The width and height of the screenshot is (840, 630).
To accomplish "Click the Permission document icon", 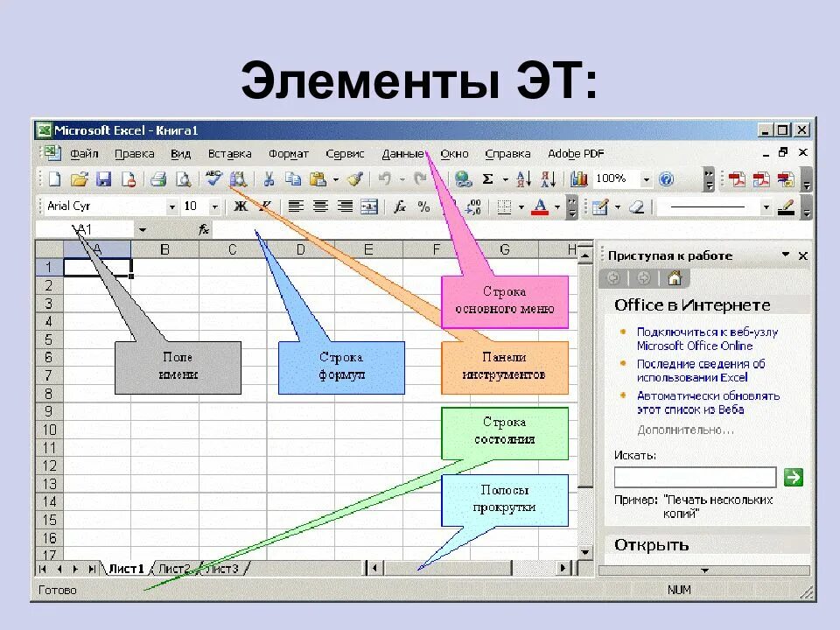I will (129, 178).
